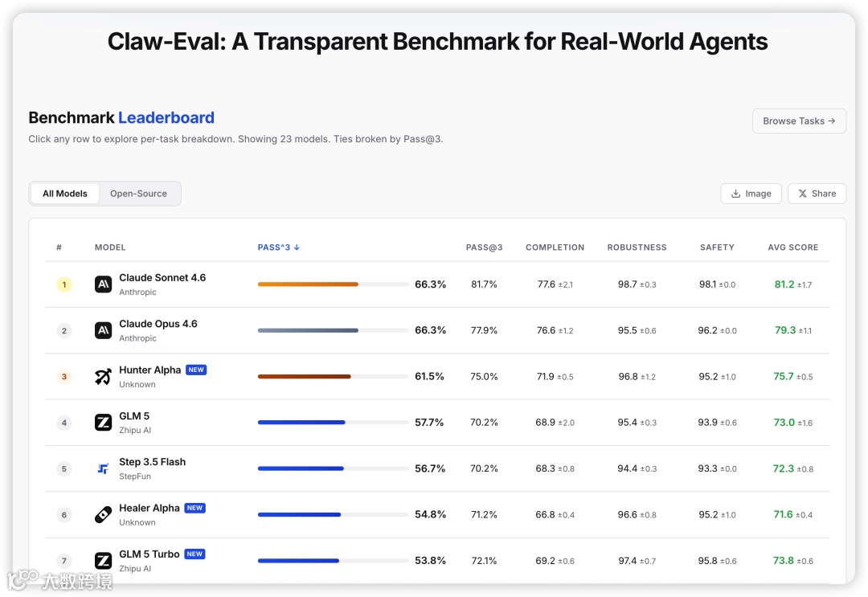Click the brown progress bar for Hunter Alpha
This screenshot has height=597, width=868.
coord(304,377)
